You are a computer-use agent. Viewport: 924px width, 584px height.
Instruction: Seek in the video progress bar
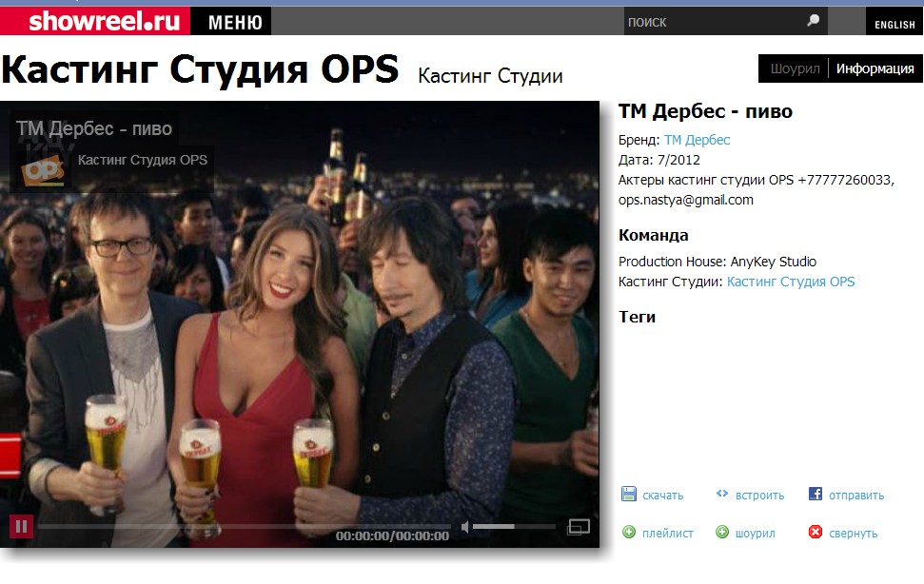pos(245,526)
